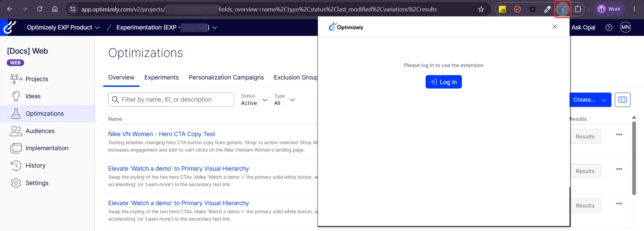Viewport: 644px width, 231px height.
Task: Open Ideas in sidebar
Action: [x=47, y=96]
